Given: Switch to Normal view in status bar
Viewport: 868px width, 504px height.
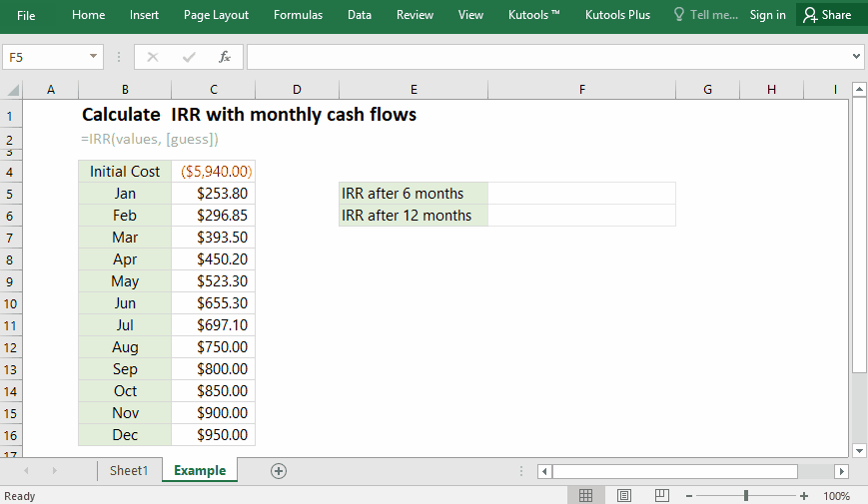Looking at the screenshot, I should click(586, 496).
